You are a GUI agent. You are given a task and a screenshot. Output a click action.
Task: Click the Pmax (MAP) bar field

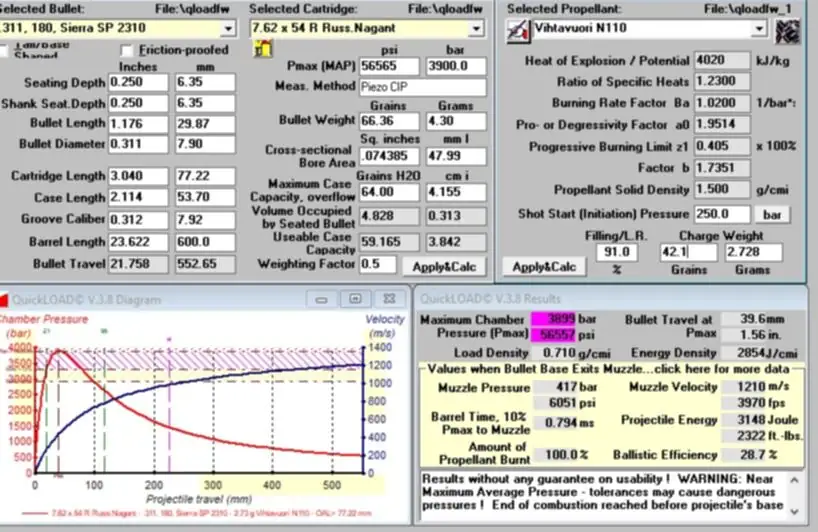click(x=456, y=66)
